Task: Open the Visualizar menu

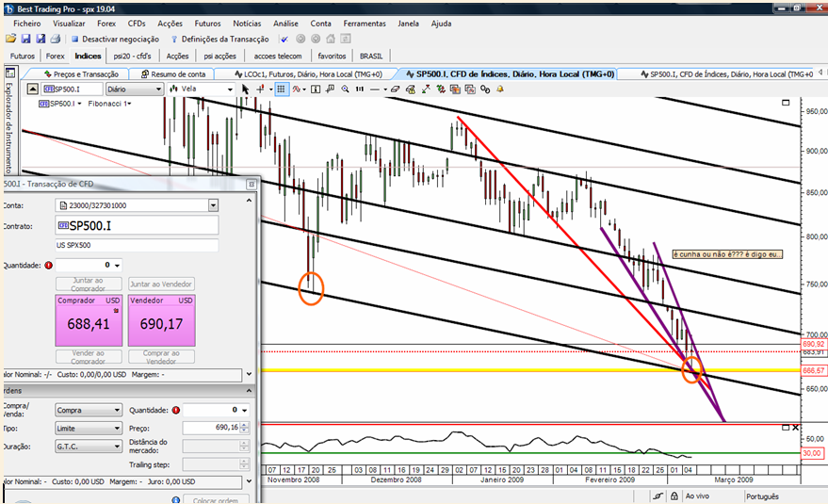Action: pos(69,24)
